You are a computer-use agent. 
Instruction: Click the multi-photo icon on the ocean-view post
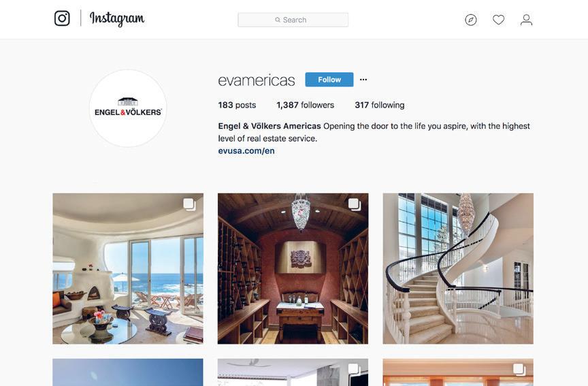pos(190,204)
